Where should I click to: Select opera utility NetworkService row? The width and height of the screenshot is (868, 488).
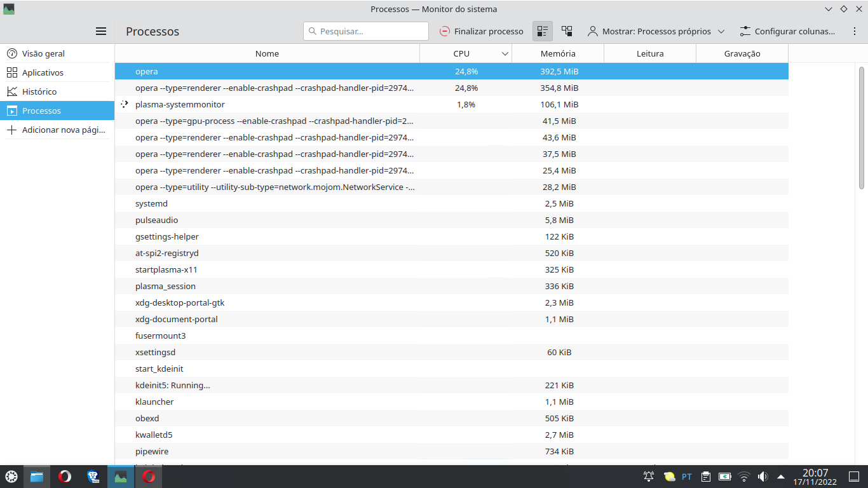(452, 187)
